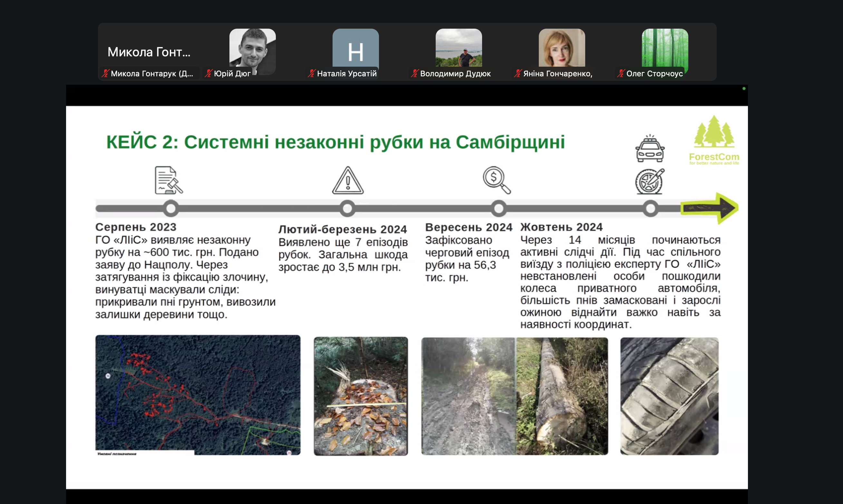Click the police car icon
The width and height of the screenshot is (843, 504).
[650, 149]
